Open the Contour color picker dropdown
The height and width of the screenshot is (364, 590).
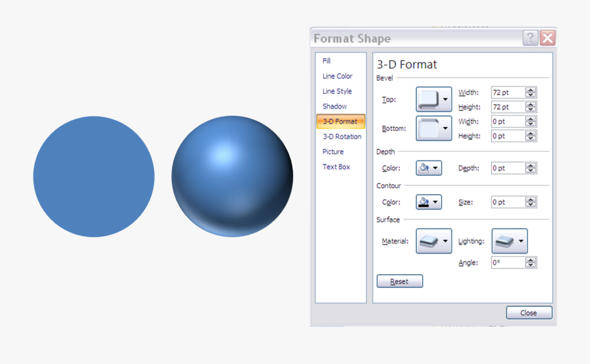click(429, 202)
